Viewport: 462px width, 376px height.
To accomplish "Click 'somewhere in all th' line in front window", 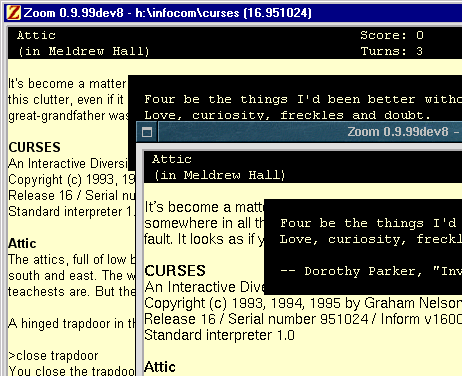I will pos(204,223).
